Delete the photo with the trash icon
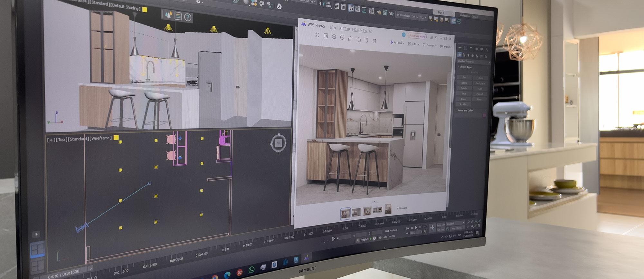Image resolution: width=644 pixels, height=279 pixels. pyautogui.click(x=374, y=41)
